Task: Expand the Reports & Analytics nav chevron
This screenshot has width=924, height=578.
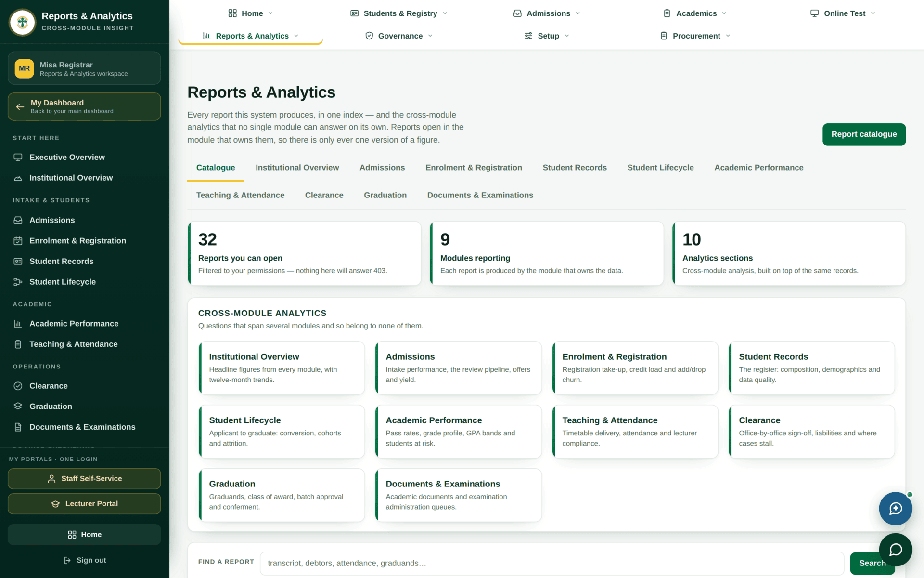Action: coord(296,36)
